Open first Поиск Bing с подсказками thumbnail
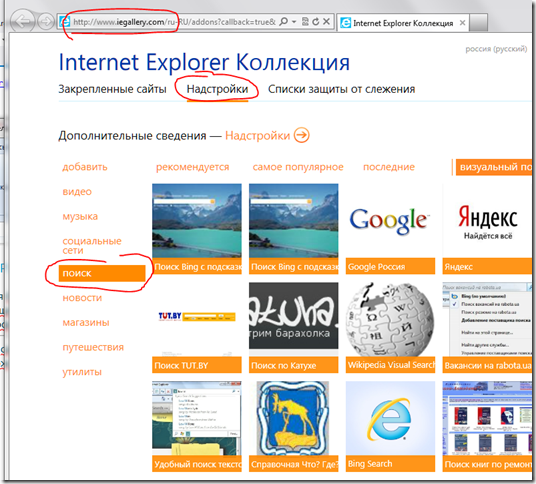This screenshot has height=484, width=536. pyautogui.click(x=197, y=220)
